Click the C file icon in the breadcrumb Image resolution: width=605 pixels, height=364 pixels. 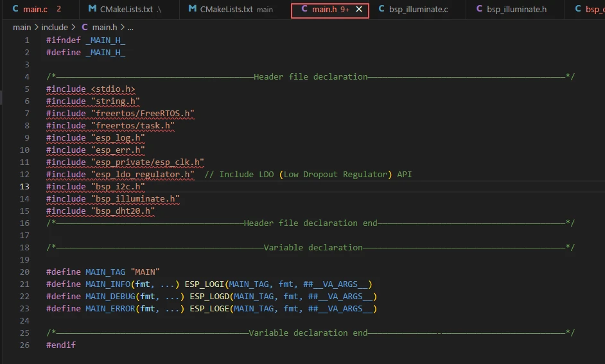coord(84,28)
